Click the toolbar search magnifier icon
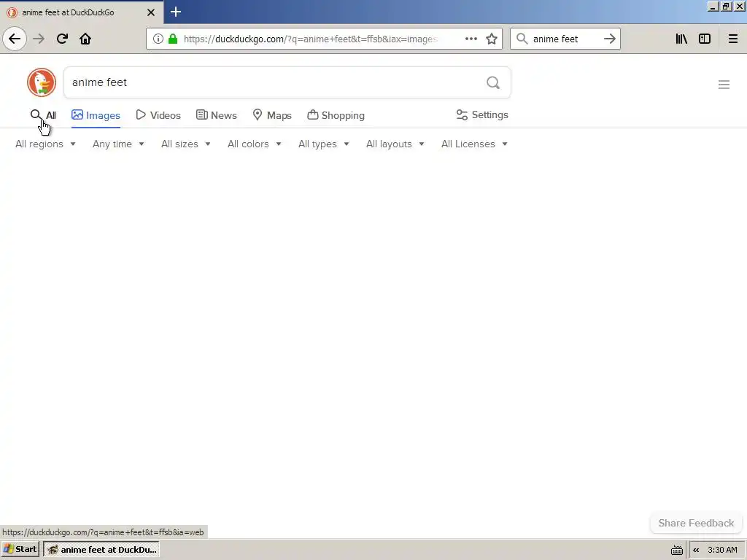 522,39
